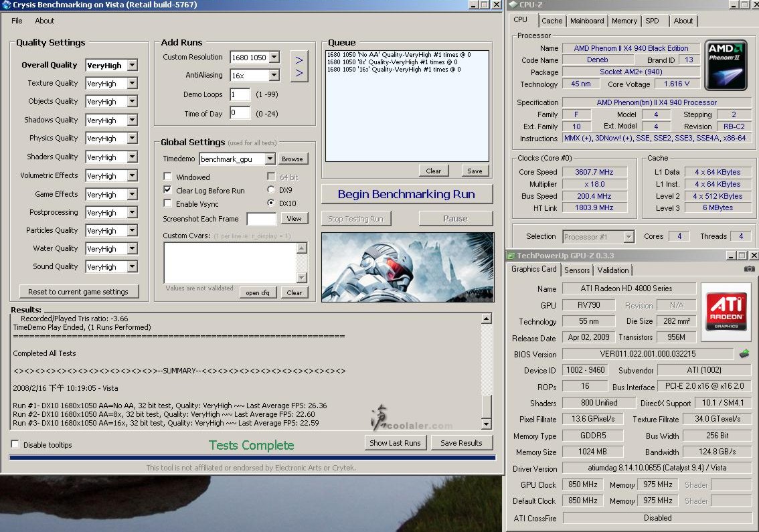This screenshot has width=759, height=532.
Task: Click Show Last Runs
Action: pos(395,443)
